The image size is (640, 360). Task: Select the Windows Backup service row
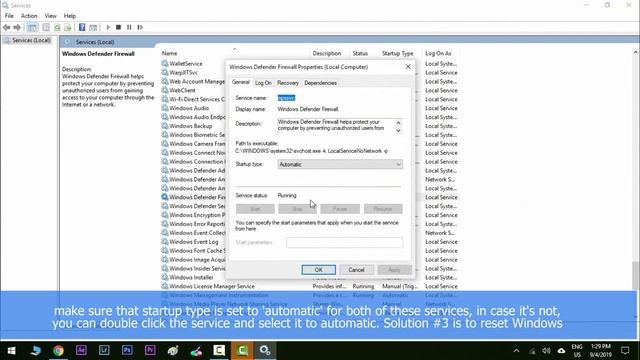191,126
